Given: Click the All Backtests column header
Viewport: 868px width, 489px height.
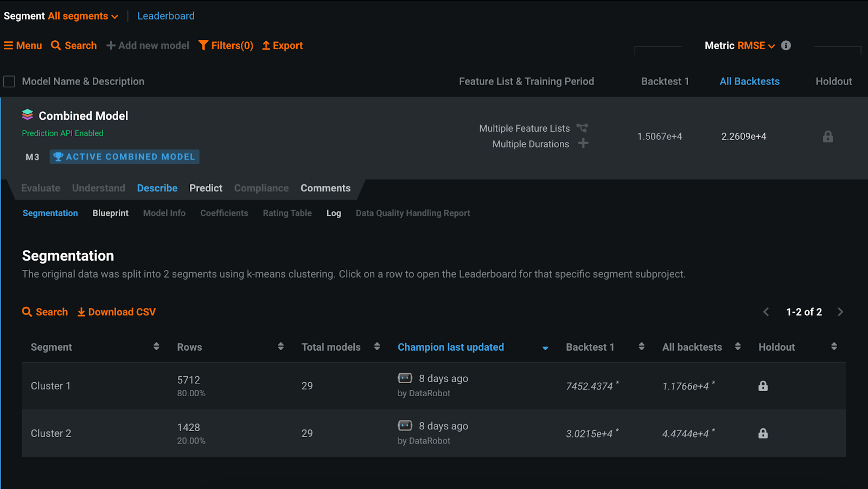Looking at the screenshot, I should tap(750, 81).
